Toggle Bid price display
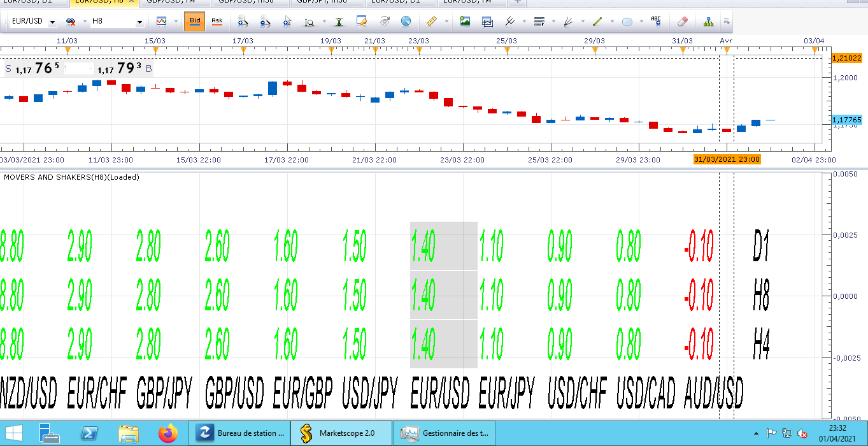The width and height of the screenshot is (868, 446). coord(195,22)
